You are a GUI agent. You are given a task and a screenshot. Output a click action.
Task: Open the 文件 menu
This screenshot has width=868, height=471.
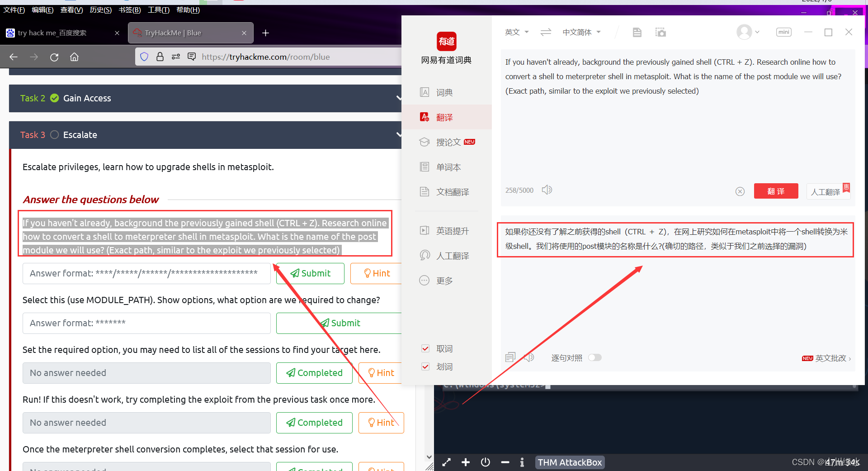coord(14,10)
